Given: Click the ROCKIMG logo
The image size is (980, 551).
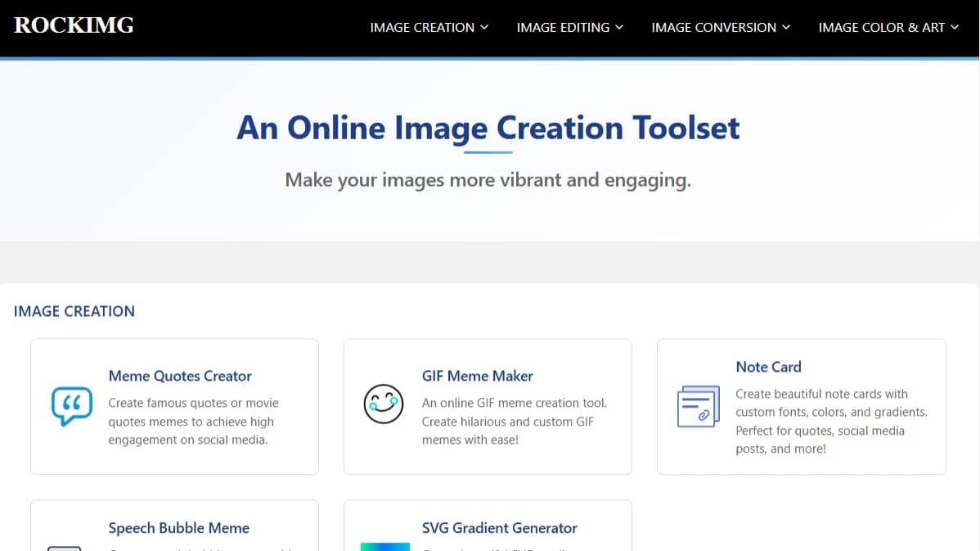Looking at the screenshot, I should point(74,25).
